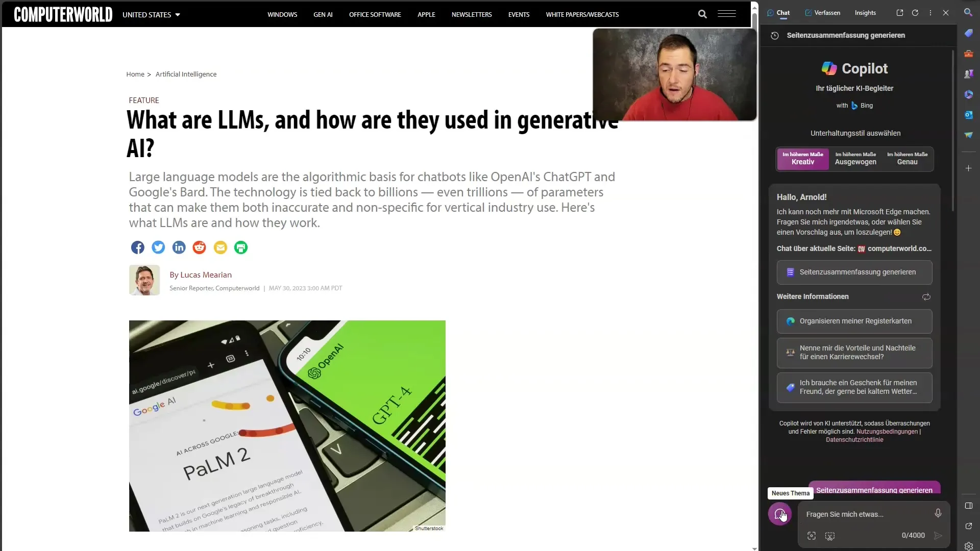Viewport: 980px width, 551px height.
Task: Click the Copilot voice input microphone icon
Action: (x=938, y=513)
